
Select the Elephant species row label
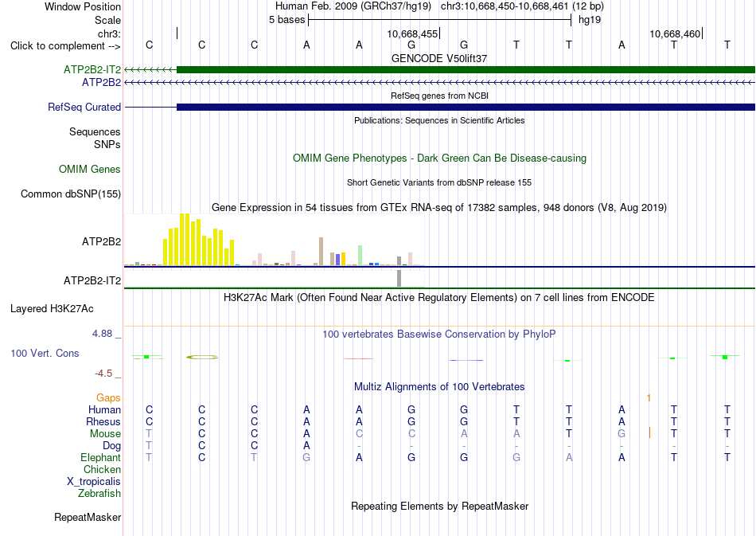coord(101,457)
